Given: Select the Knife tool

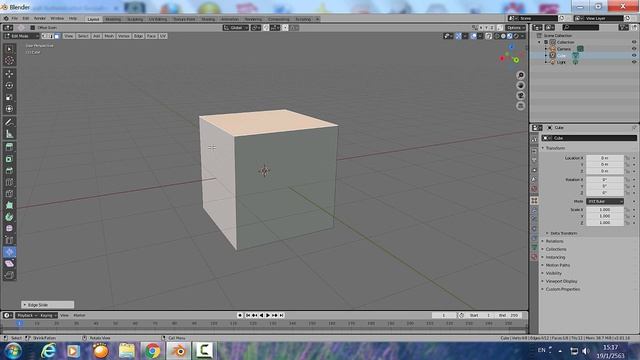Looking at the screenshot, I should tap(9, 194).
